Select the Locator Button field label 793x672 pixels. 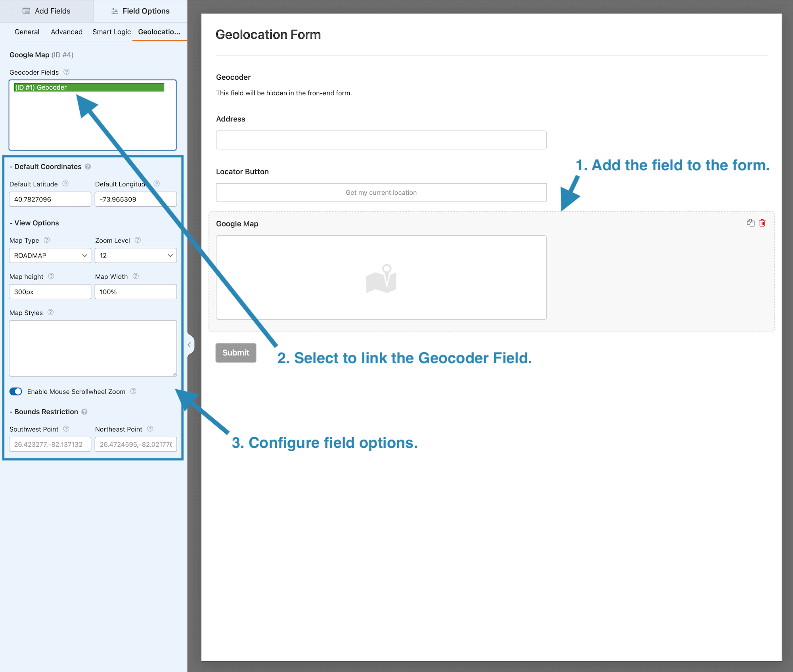[242, 171]
